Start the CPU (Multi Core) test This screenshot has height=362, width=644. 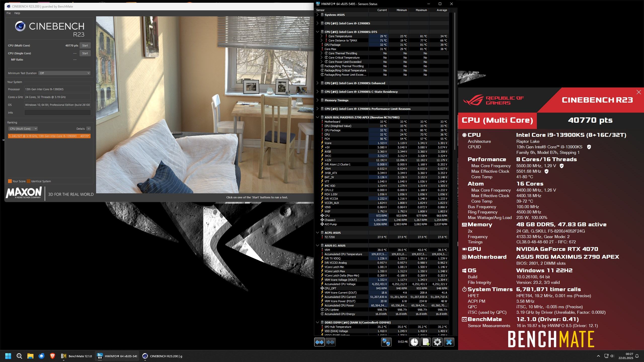(x=85, y=46)
